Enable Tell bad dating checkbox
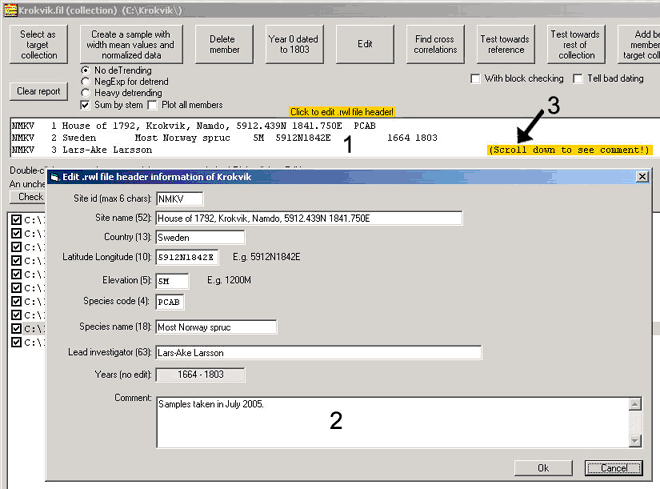Image resolution: width=660 pixels, height=489 pixels. [x=578, y=79]
